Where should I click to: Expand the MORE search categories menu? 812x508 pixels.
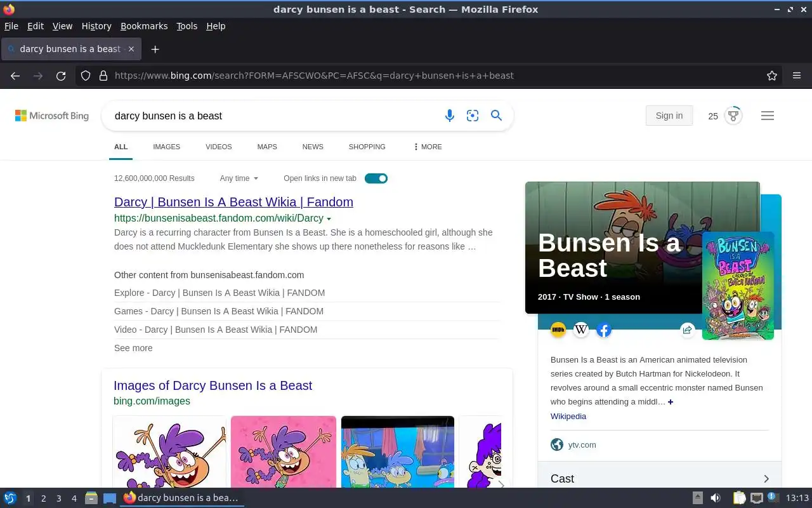(x=428, y=147)
